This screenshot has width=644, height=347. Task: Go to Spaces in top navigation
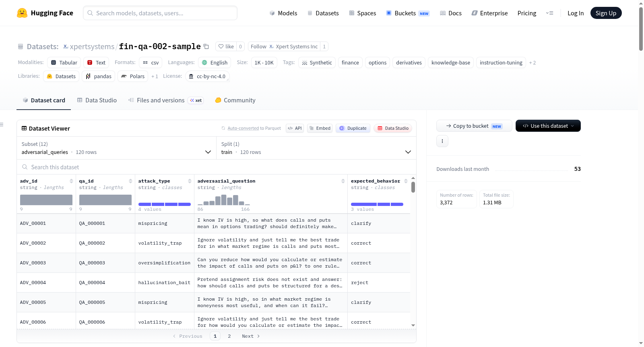tap(363, 13)
